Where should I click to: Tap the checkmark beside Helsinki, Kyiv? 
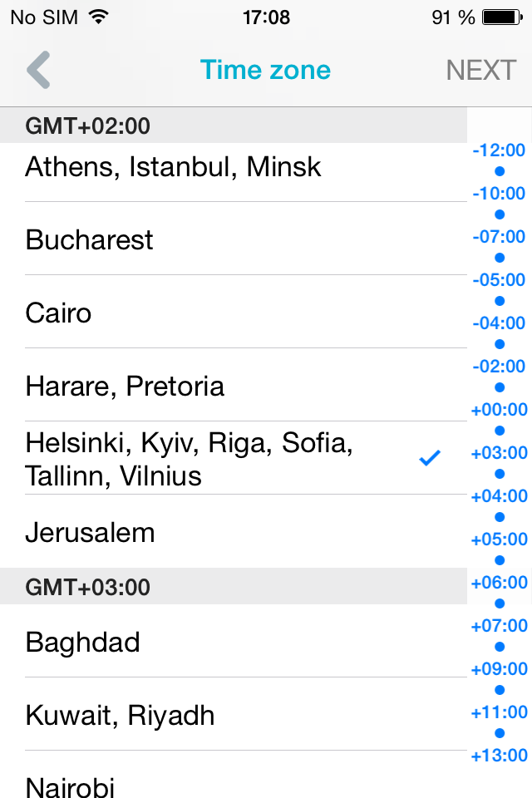pyautogui.click(x=430, y=458)
